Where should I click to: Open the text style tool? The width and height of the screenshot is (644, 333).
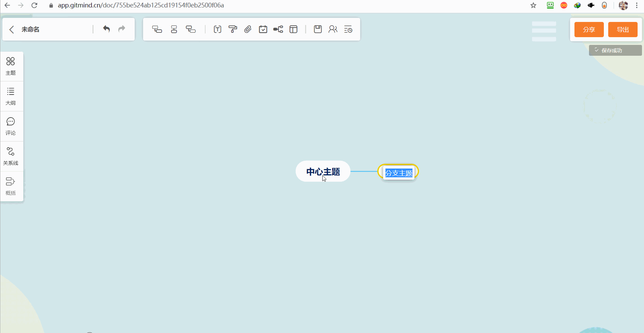tap(217, 29)
